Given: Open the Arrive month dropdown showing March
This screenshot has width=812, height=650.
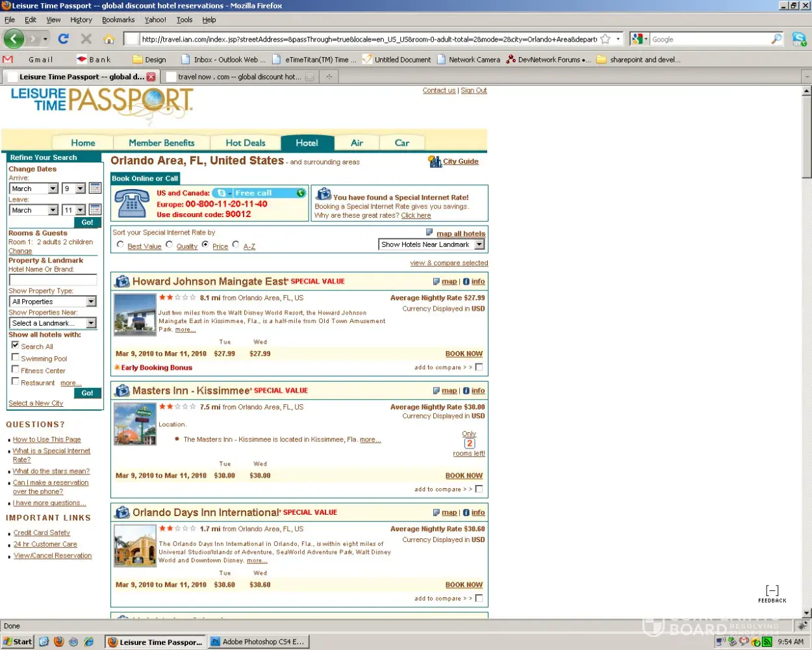Looking at the screenshot, I should pyautogui.click(x=53, y=188).
